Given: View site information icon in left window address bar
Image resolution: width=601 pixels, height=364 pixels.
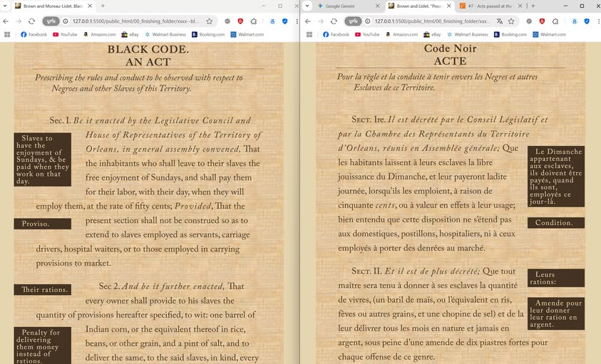Looking at the screenshot, I should tap(66, 21).
